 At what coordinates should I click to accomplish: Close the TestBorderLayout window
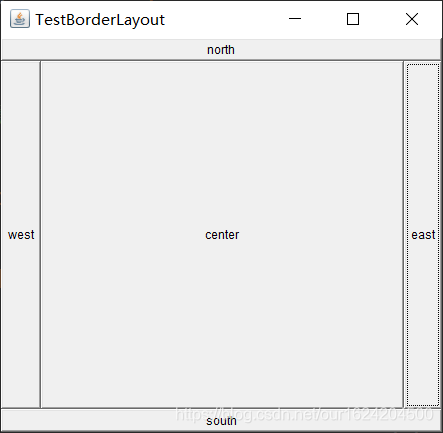click(x=412, y=19)
